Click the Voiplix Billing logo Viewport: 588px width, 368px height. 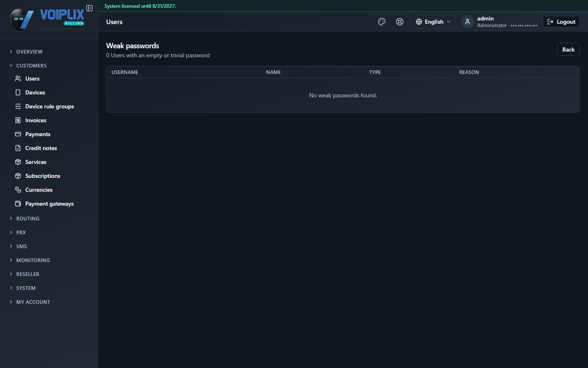tap(47, 19)
